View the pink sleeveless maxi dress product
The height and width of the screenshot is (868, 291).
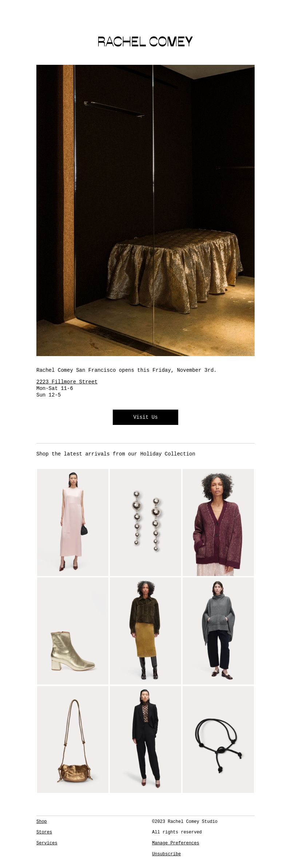73,522
